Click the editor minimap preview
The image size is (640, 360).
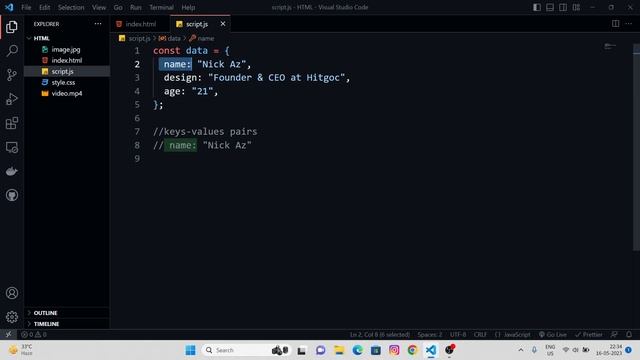[x=610, y=46]
